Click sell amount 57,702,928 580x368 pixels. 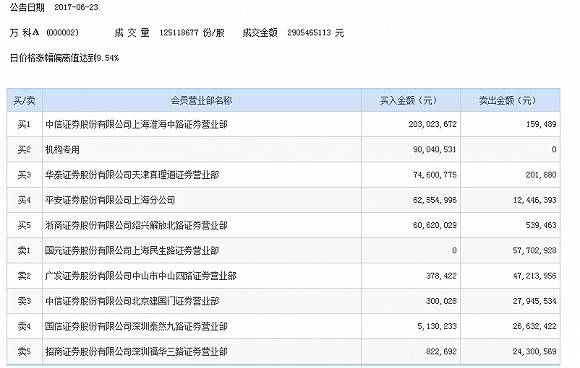tap(535, 251)
